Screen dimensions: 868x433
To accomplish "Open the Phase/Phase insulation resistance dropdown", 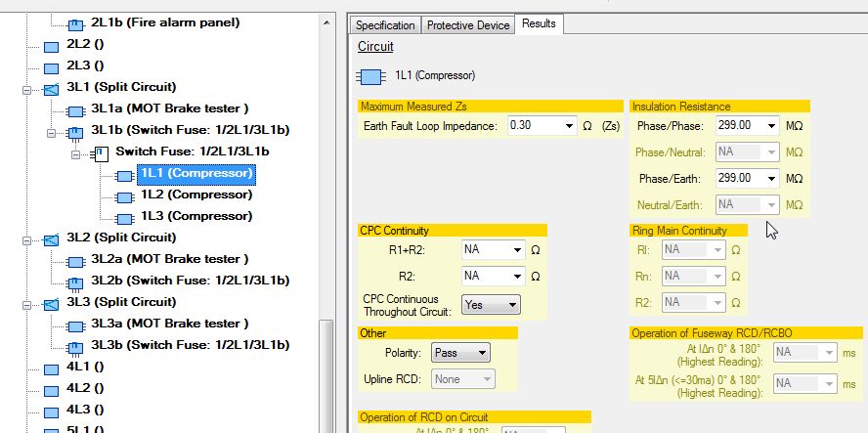I will [771, 126].
